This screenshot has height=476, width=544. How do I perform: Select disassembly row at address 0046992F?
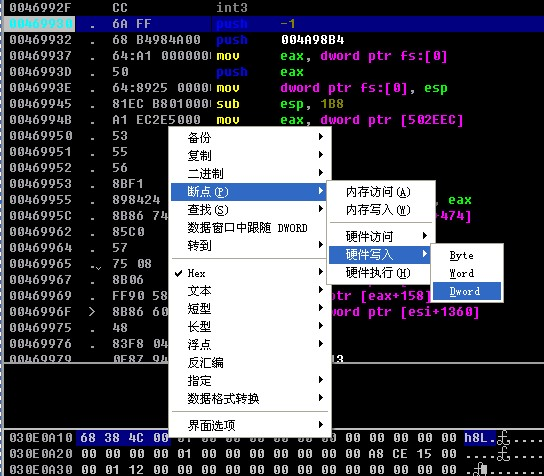click(x=274, y=8)
